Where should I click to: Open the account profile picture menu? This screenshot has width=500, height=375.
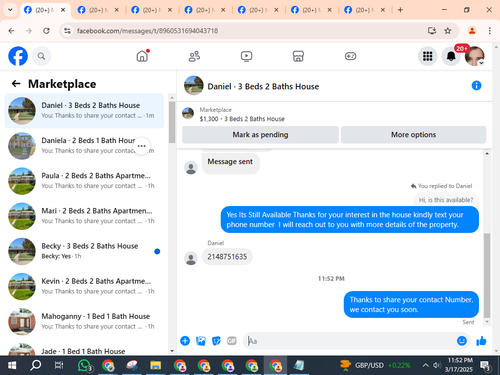[x=475, y=56]
